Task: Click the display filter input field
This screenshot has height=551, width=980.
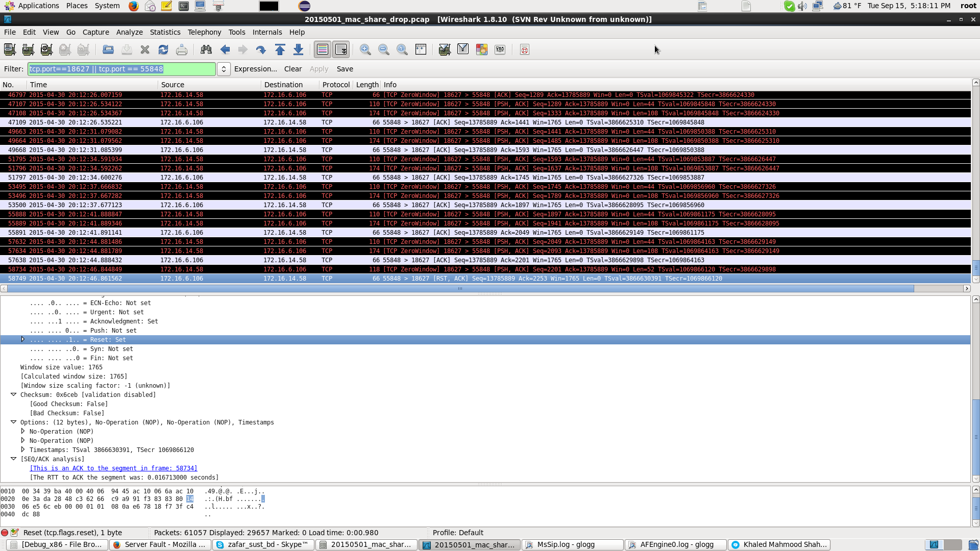Action: [121, 69]
